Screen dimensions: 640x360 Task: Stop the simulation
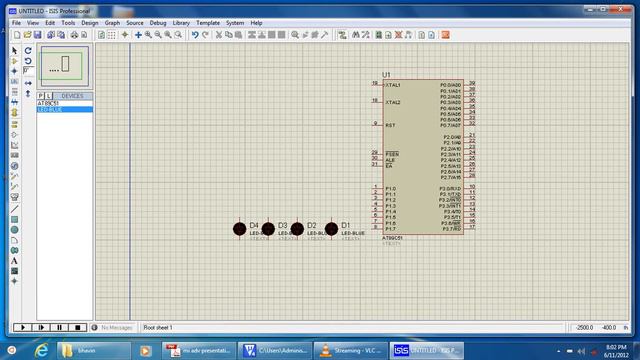78,327
